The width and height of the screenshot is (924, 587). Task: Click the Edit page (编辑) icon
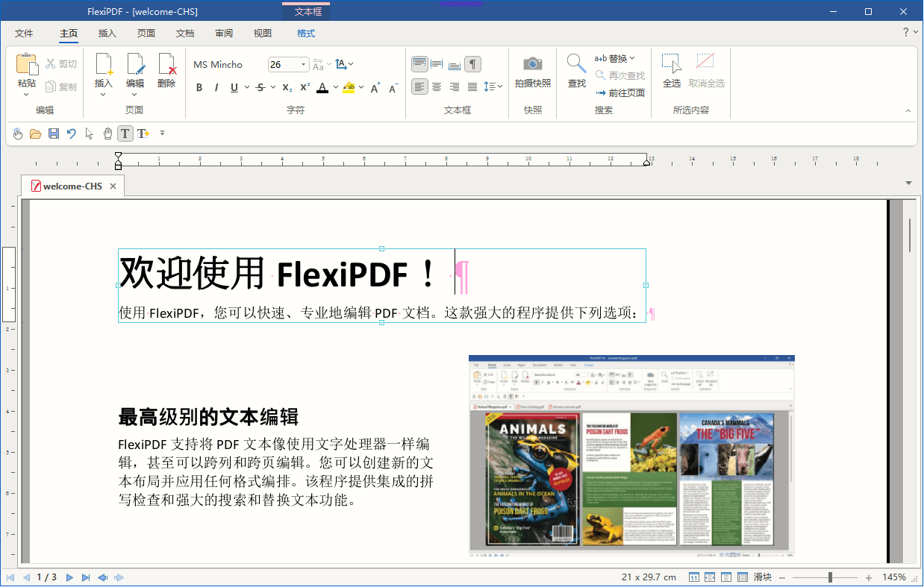tap(135, 64)
